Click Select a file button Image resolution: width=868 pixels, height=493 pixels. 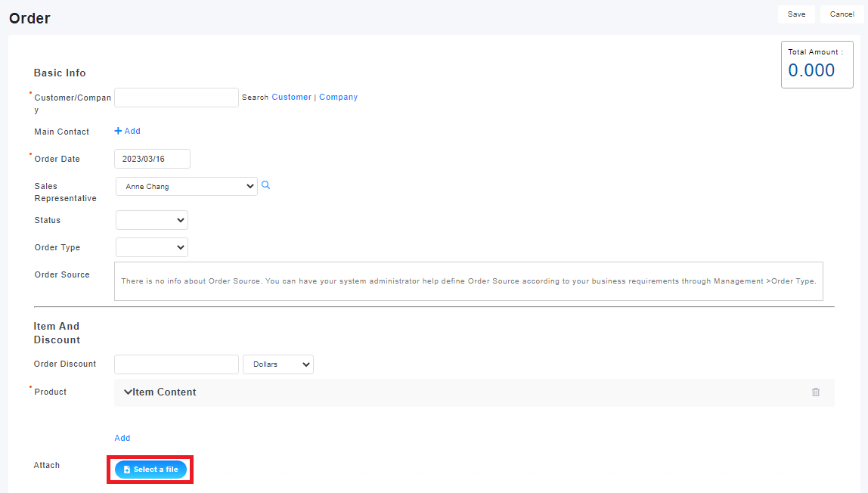coord(150,470)
